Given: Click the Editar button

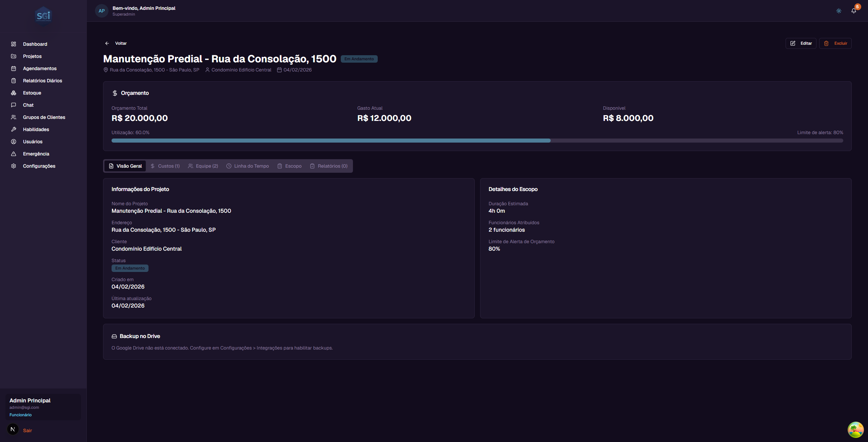Looking at the screenshot, I should point(801,43).
